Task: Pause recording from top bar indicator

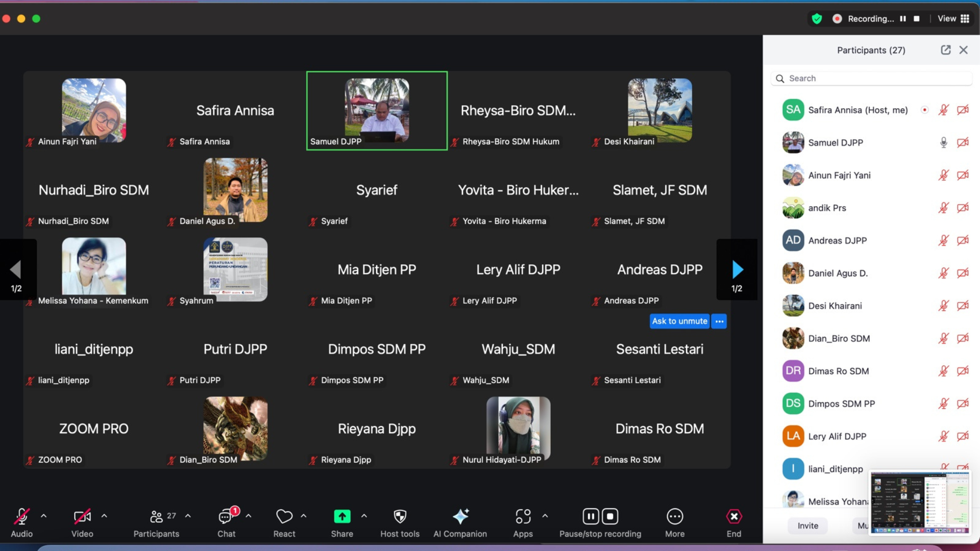Action: click(903, 19)
